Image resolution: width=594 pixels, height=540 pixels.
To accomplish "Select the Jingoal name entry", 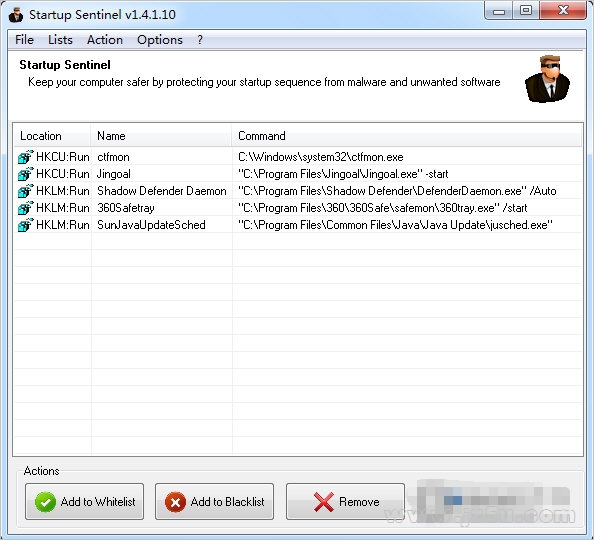I will [114, 174].
